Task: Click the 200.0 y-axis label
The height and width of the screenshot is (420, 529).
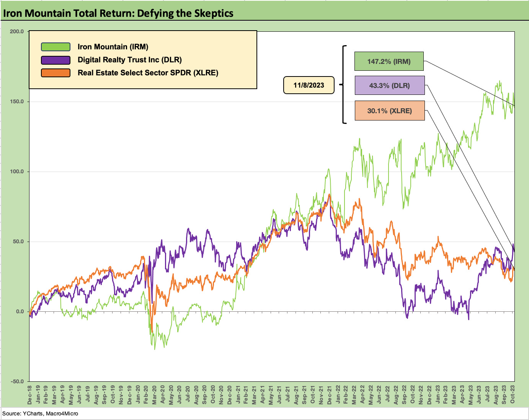Action: pos(17,31)
